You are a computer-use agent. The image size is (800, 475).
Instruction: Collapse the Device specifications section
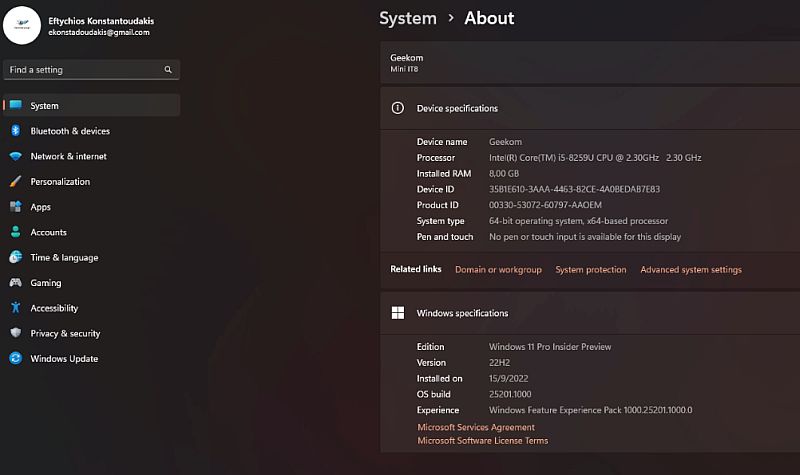(590, 108)
